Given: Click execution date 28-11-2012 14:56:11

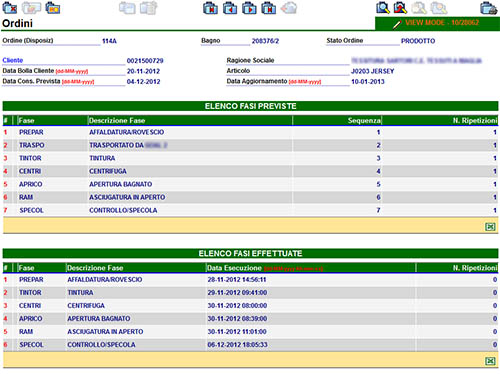Looking at the screenshot, I should [237, 280].
